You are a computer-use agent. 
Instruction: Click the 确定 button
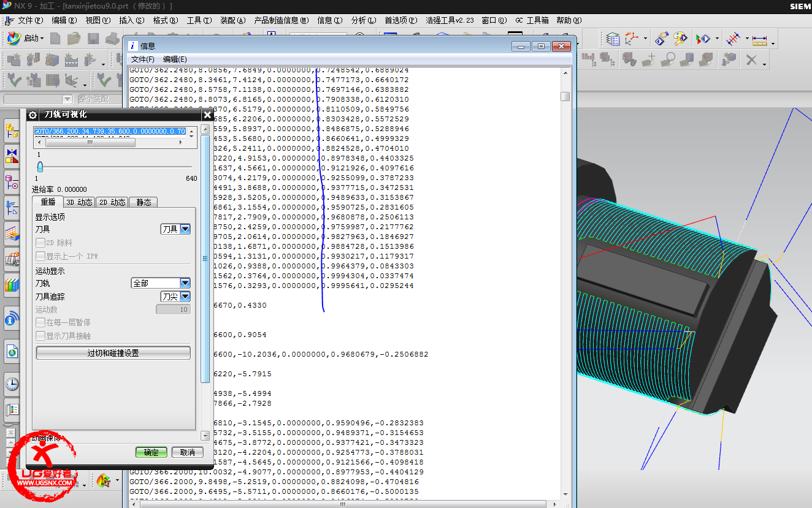[151, 452]
